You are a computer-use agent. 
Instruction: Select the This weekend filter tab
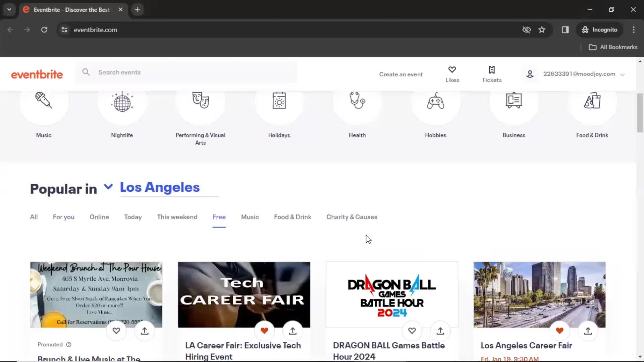click(177, 217)
